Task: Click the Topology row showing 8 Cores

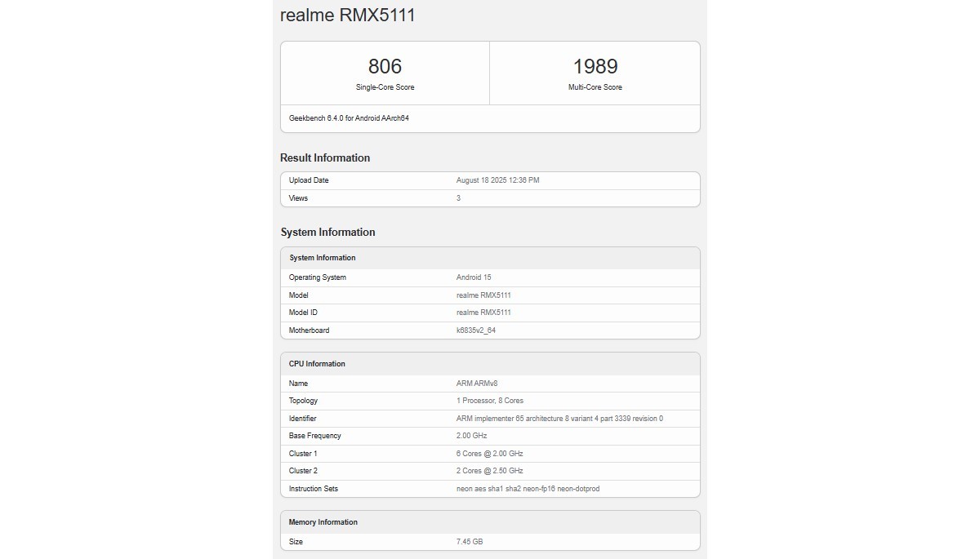Action: pos(490,400)
